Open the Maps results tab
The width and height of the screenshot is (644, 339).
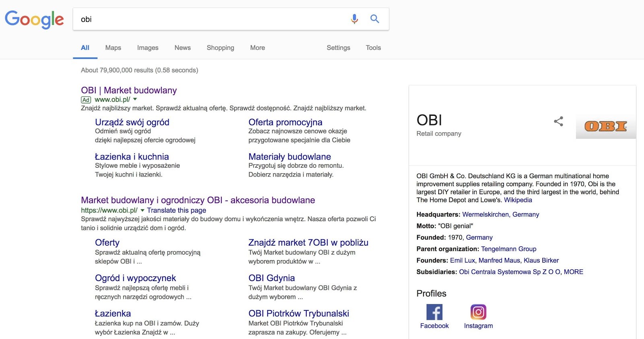point(113,48)
